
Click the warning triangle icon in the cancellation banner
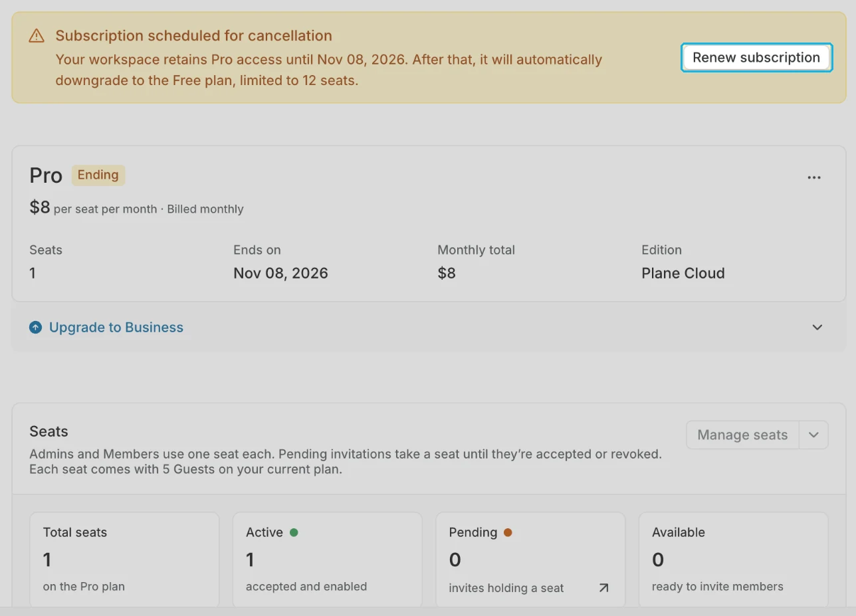[x=37, y=36]
